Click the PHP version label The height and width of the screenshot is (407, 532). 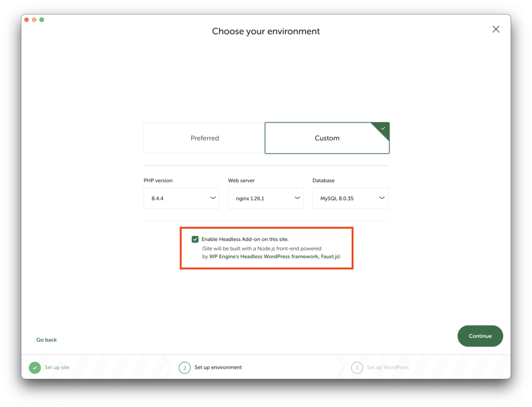pos(158,180)
